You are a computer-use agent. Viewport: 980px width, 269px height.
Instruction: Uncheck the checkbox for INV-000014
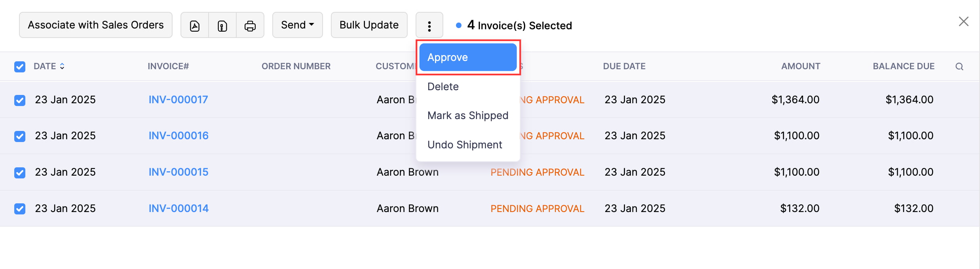click(19, 208)
